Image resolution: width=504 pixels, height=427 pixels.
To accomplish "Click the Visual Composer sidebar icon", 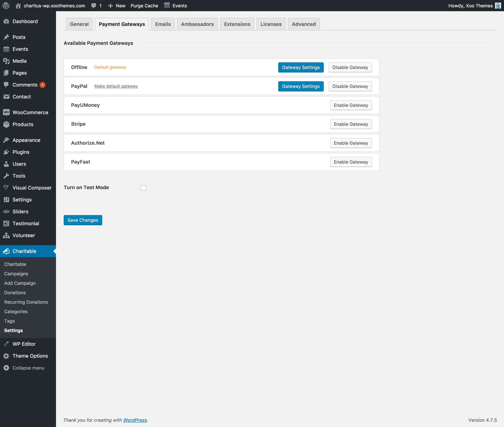I will pyautogui.click(x=6, y=188).
